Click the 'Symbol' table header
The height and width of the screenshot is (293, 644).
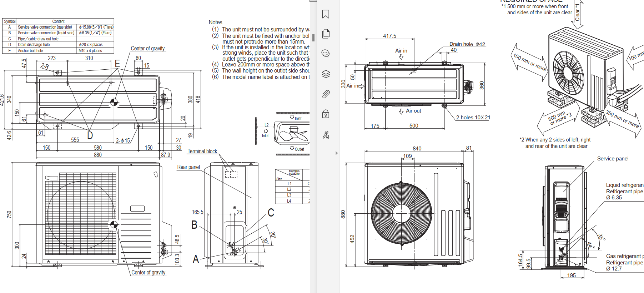coord(10,21)
